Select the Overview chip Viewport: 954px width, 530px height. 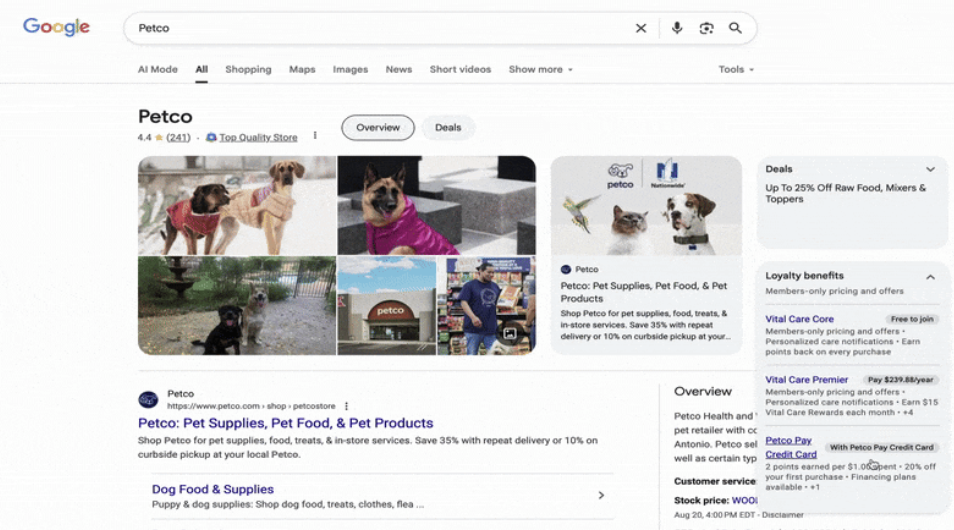click(x=378, y=127)
